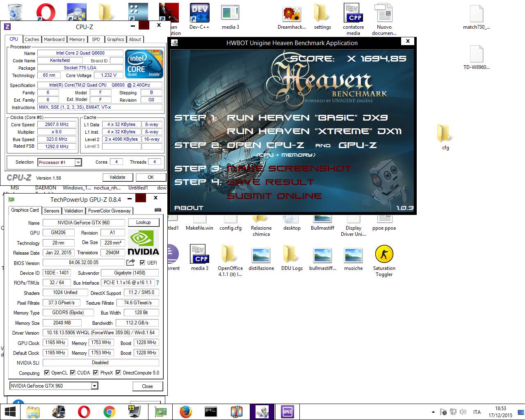The width and height of the screenshot is (525, 420).
Task: Switch to the Sensors tab in GPU-Z
Action: (x=52, y=210)
